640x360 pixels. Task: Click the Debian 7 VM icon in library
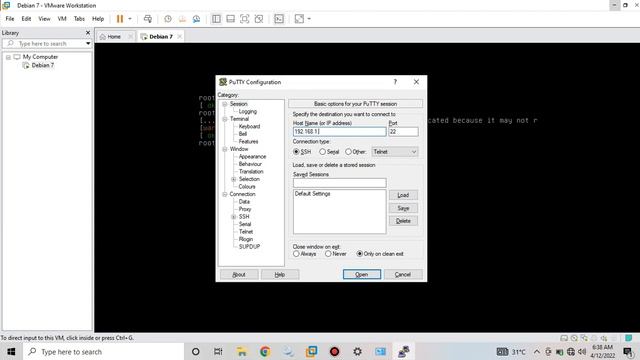(x=26, y=65)
